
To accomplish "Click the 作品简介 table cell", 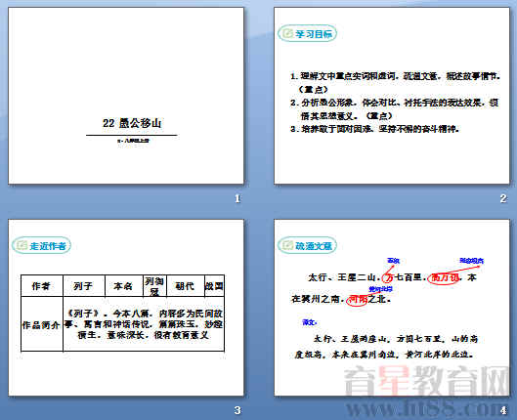I will click(x=42, y=324).
